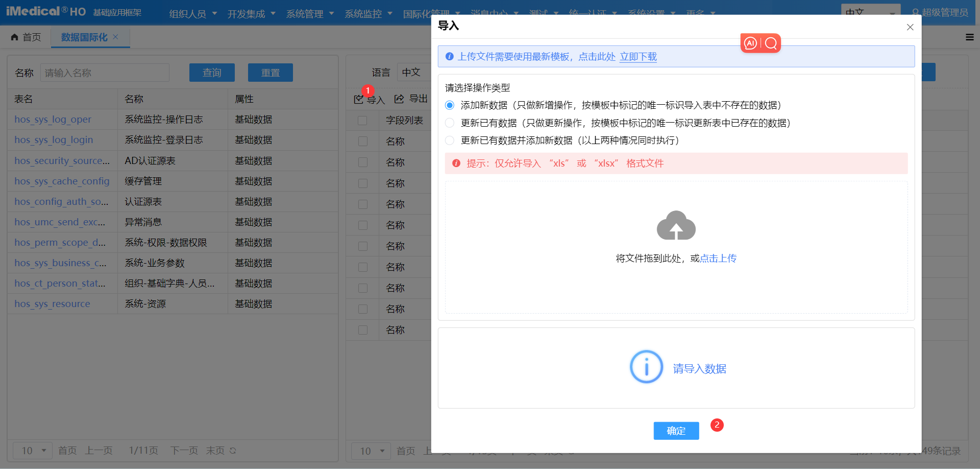Click the file drop zone text 将文件拖到此处
This screenshot has height=469, width=980.
pos(648,259)
